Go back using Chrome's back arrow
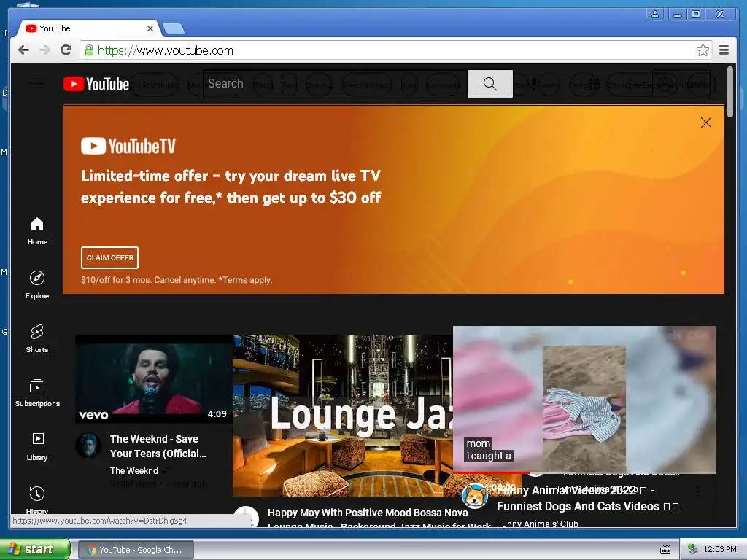 (x=23, y=50)
